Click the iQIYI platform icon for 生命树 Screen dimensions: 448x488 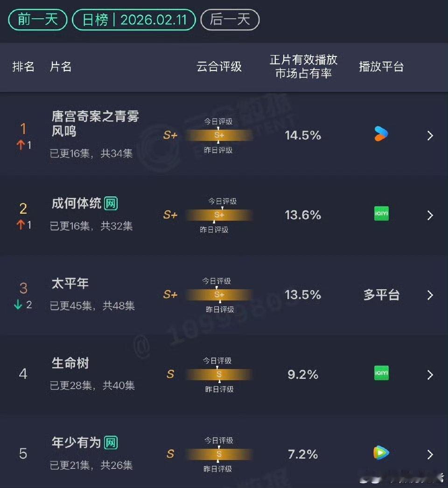pos(381,374)
